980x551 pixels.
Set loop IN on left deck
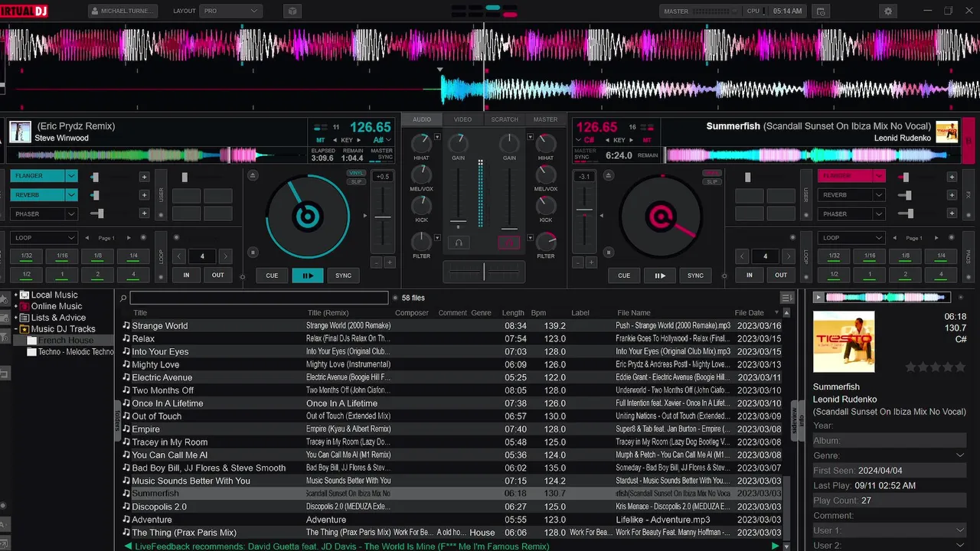[186, 275]
